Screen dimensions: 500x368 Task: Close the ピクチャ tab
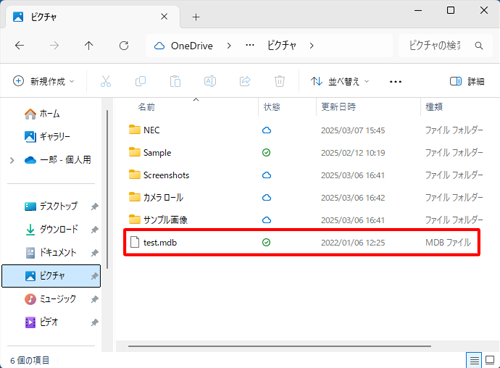164,17
